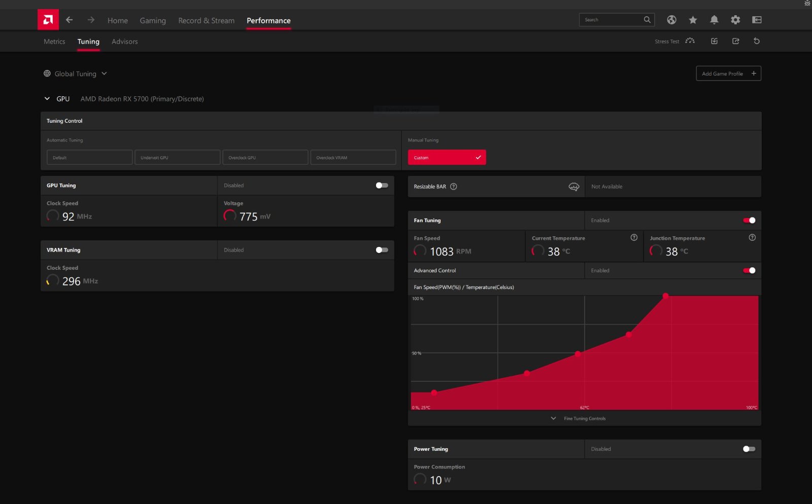The image size is (812, 504).
Task: Disable Fan Tuning switch
Action: (749, 220)
